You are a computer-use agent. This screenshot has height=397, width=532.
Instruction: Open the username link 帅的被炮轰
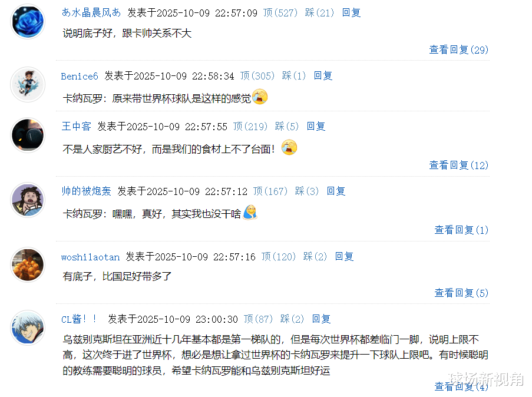click(86, 191)
